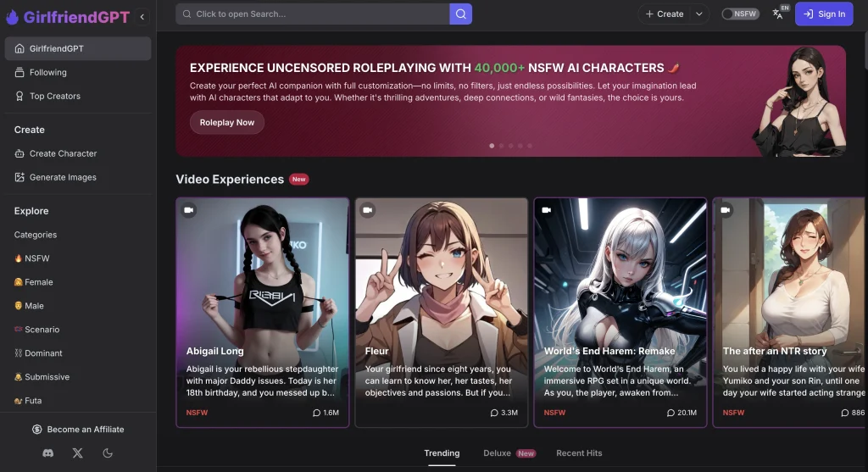Click the GirlfriendGPT flame logo

[x=12, y=17]
